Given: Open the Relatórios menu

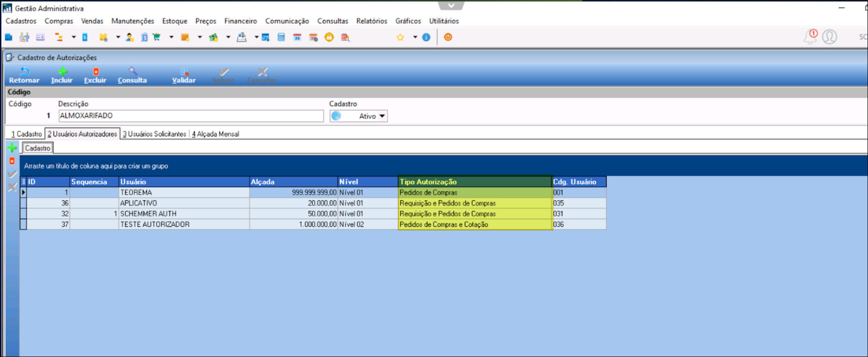Looking at the screenshot, I should coord(372,21).
